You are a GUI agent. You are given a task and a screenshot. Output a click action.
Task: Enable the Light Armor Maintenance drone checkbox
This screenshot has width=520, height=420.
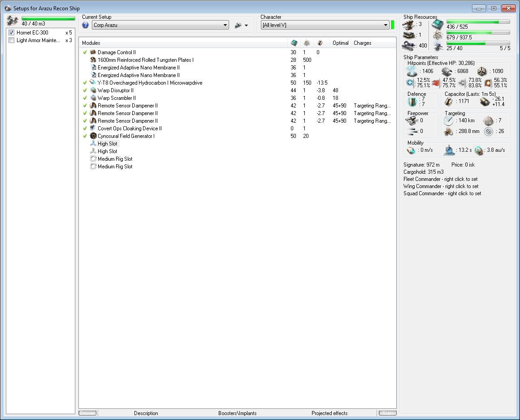pos(12,40)
